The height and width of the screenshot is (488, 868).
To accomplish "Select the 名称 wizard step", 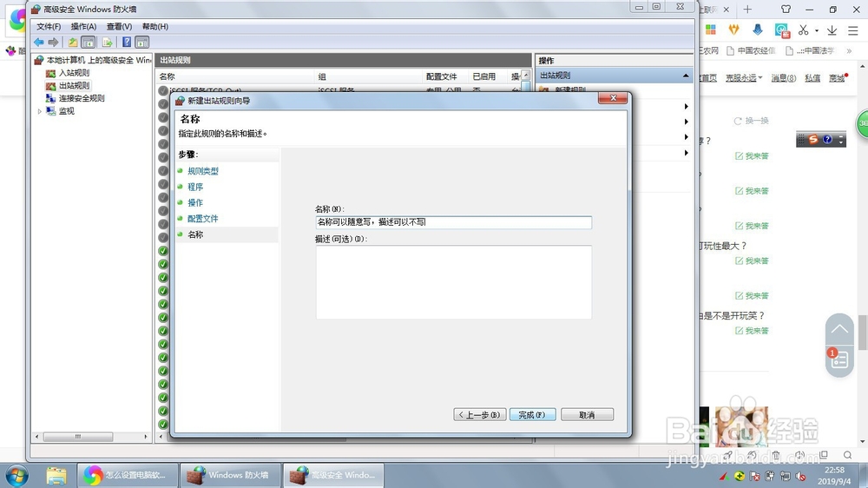I will [x=194, y=234].
